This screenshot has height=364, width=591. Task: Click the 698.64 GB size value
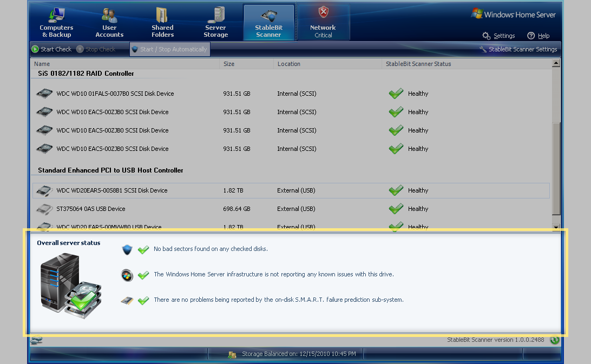(237, 209)
